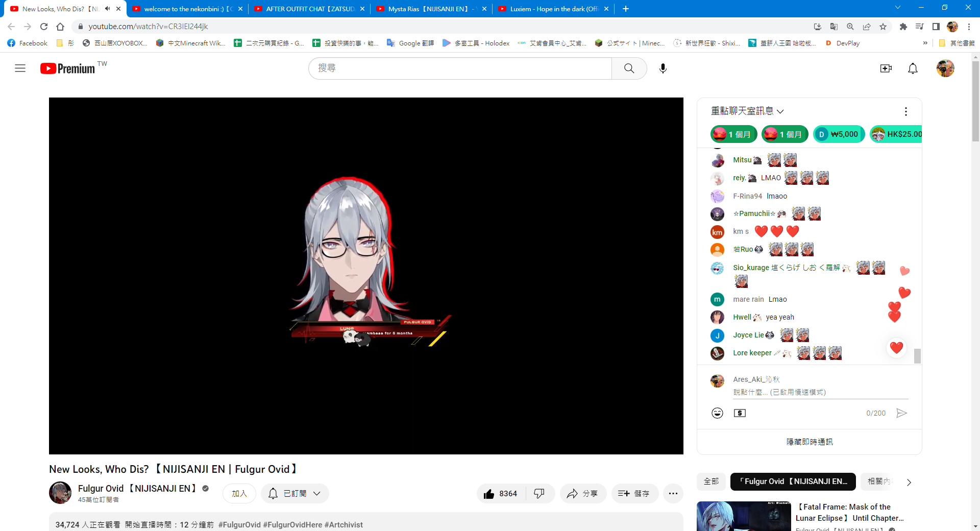Click the 分享 share button
The height and width of the screenshot is (531, 980).
[582, 494]
